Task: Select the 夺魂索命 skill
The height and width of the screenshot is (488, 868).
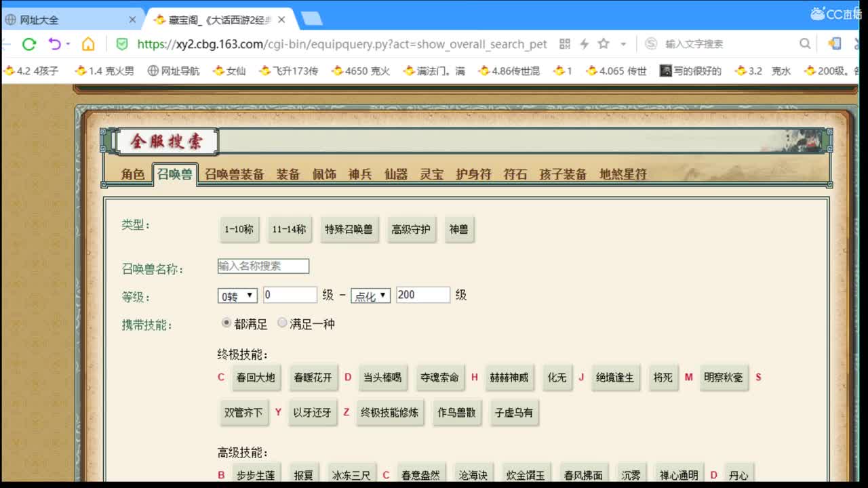Action: pyautogui.click(x=439, y=378)
